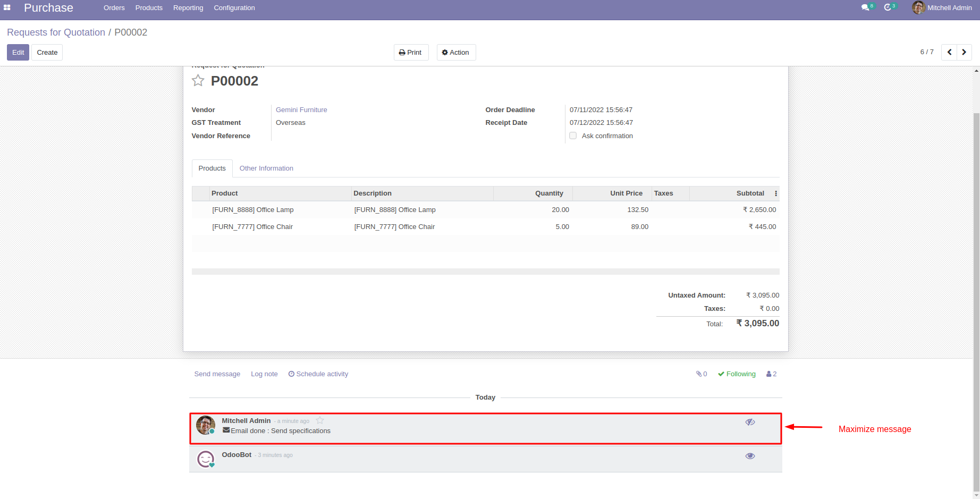Click subtotal '₹ 445.00'
Viewport: 980px width, 499px height.
point(762,227)
